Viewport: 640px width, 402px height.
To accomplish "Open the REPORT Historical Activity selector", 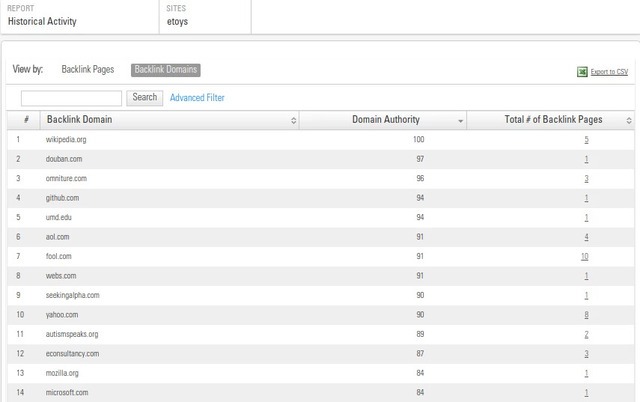I will coord(80,17).
